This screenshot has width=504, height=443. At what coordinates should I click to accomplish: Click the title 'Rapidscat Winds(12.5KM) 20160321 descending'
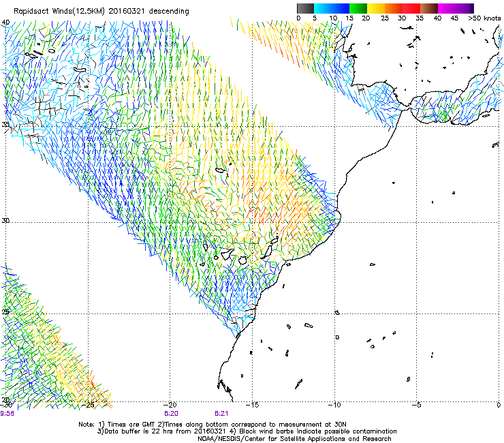click(x=101, y=12)
